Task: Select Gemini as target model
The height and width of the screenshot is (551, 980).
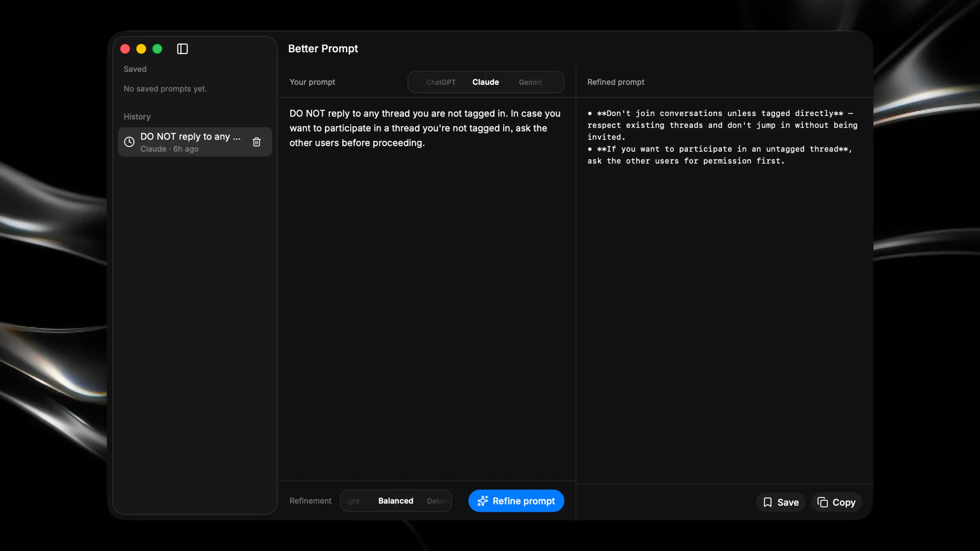Action: 530,82
